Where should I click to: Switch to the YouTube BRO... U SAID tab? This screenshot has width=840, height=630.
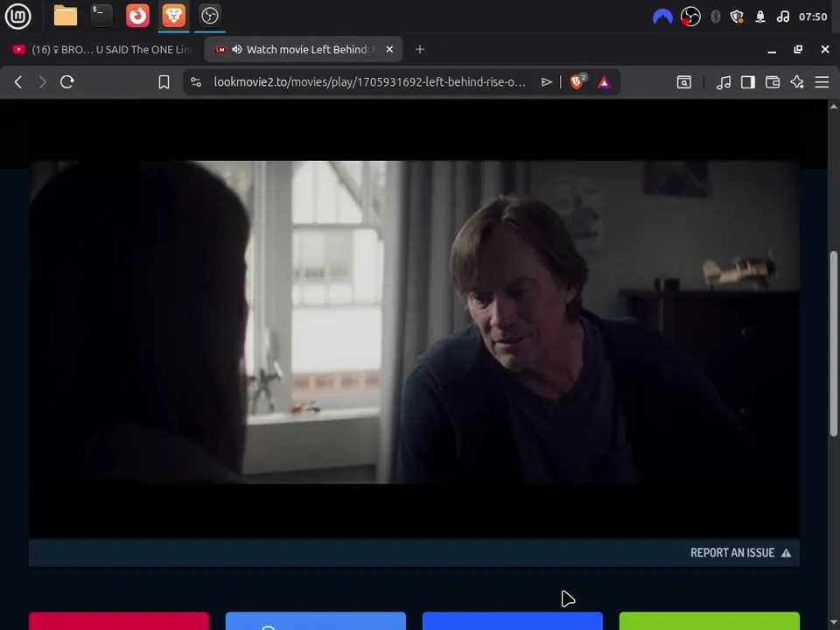click(x=102, y=49)
